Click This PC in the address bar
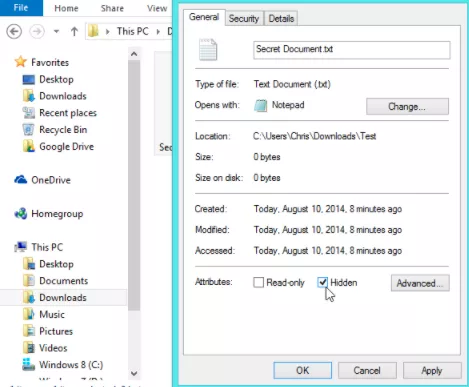The image size is (469, 387). pyautogui.click(x=132, y=31)
